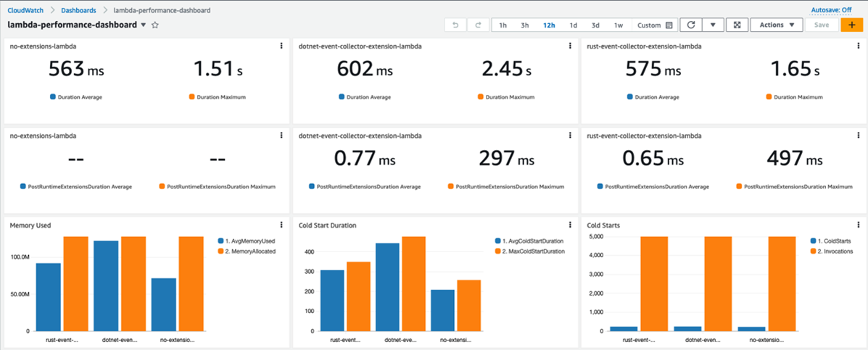
Task: Open the Memory Used widget's three-dot menu
Action: pyautogui.click(x=281, y=225)
